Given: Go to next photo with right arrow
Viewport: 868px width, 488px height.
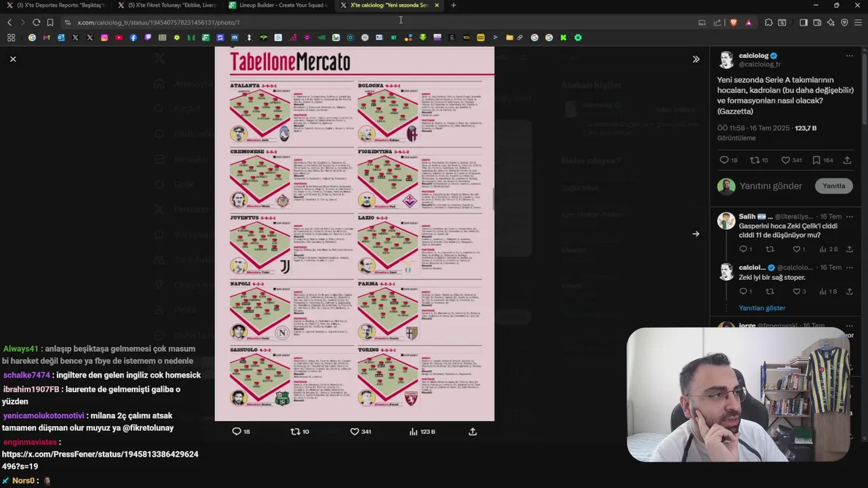Looking at the screenshot, I should (x=696, y=234).
